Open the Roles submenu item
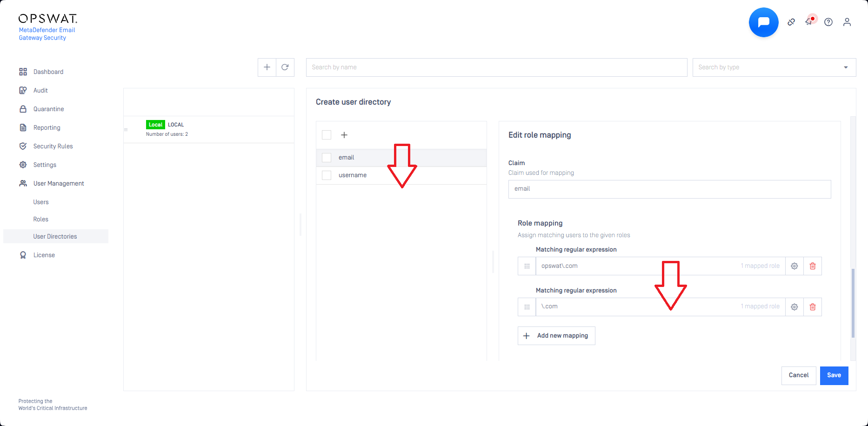This screenshot has width=868, height=426. pyautogui.click(x=41, y=220)
